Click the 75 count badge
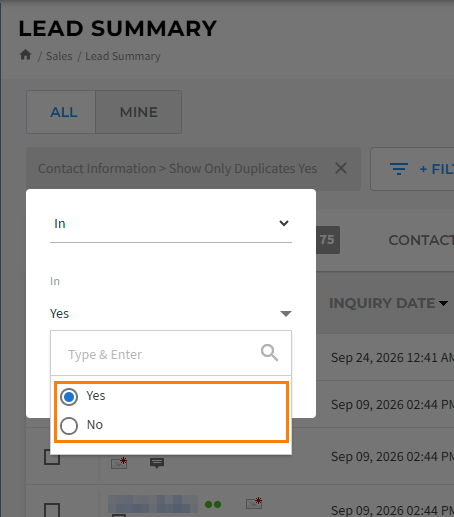Image resolution: width=454 pixels, height=517 pixels. pyautogui.click(x=327, y=240)
